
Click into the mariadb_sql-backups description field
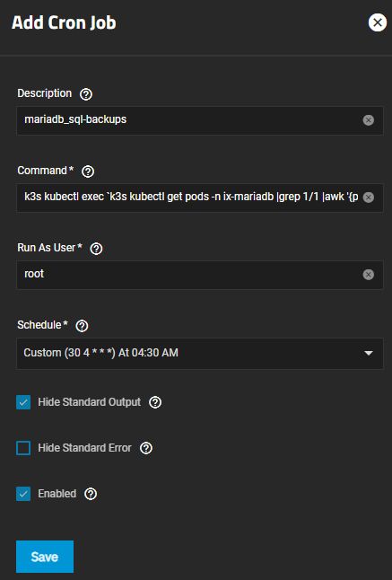[x=191, y=120]
